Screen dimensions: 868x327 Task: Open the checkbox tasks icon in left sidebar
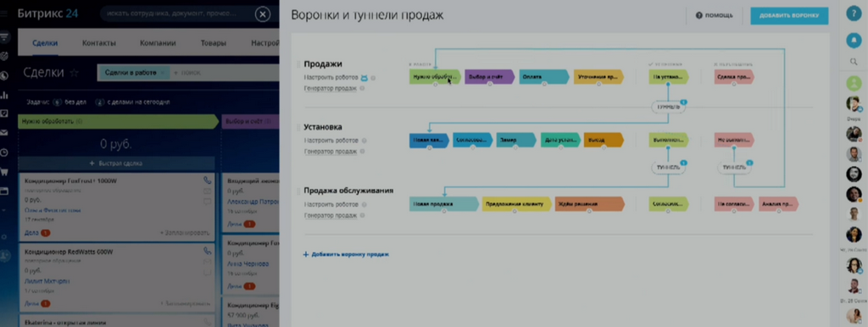4,114
